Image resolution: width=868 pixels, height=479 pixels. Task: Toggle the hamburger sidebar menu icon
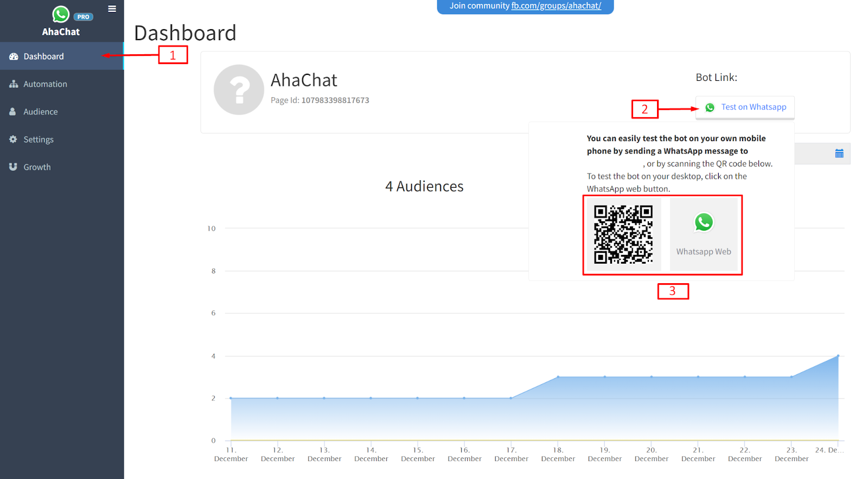point(112,9)
